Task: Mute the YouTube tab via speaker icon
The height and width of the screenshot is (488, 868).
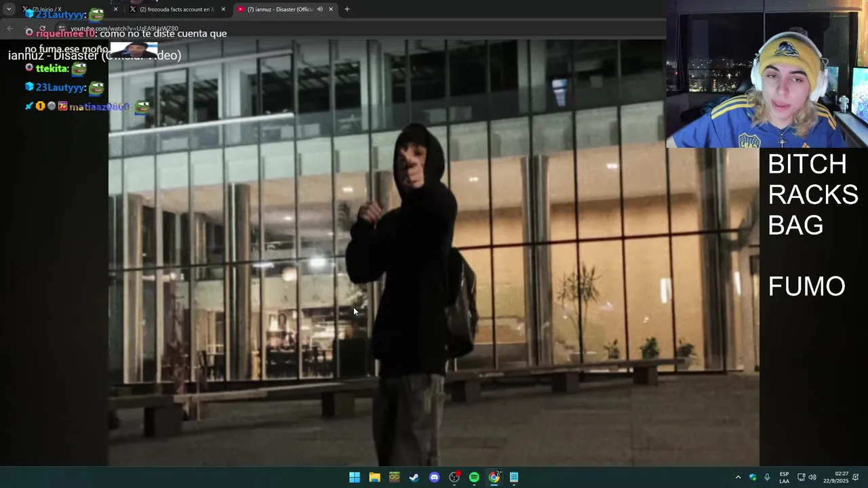Action: coord(320,9)
